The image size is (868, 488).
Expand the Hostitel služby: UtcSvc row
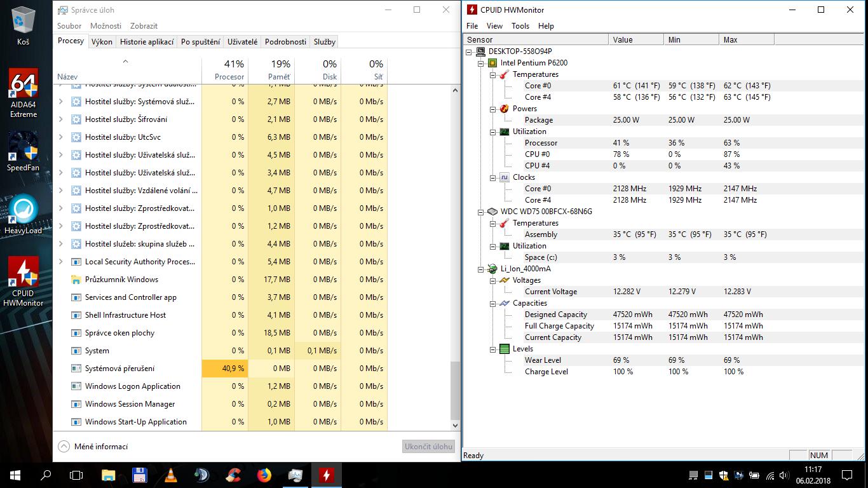tap(61, 137)
